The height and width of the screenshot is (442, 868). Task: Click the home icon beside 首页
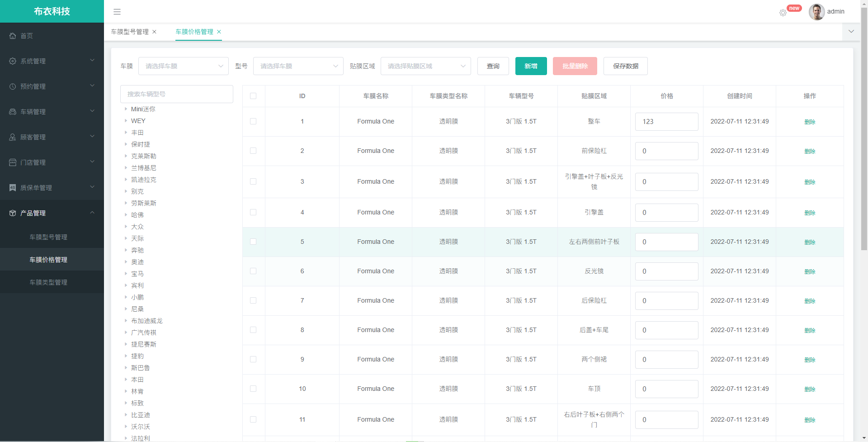coord(13,36)
